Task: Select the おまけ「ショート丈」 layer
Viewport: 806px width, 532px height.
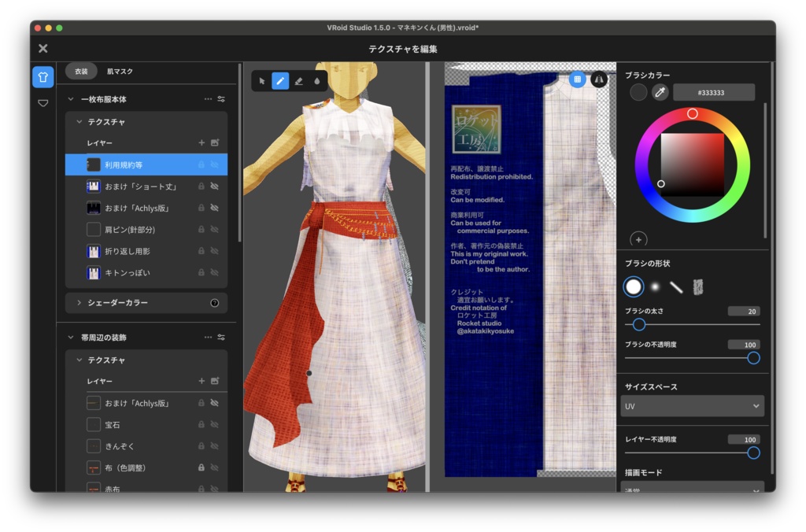Action: [x=146, y=186]
